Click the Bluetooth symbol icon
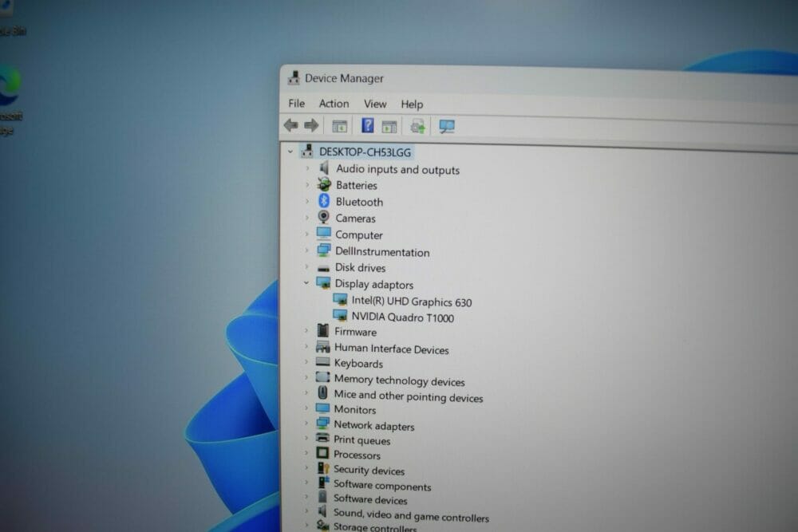 point(324,200)
